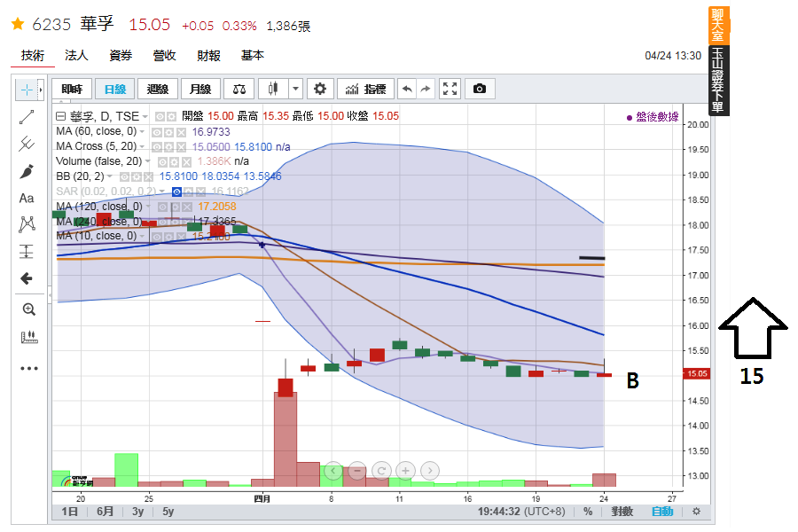Open the 華孚, D, TSE dropdown arrow
Image resolution: width=798 pixels, height=532 pixels.
point(145,117)
